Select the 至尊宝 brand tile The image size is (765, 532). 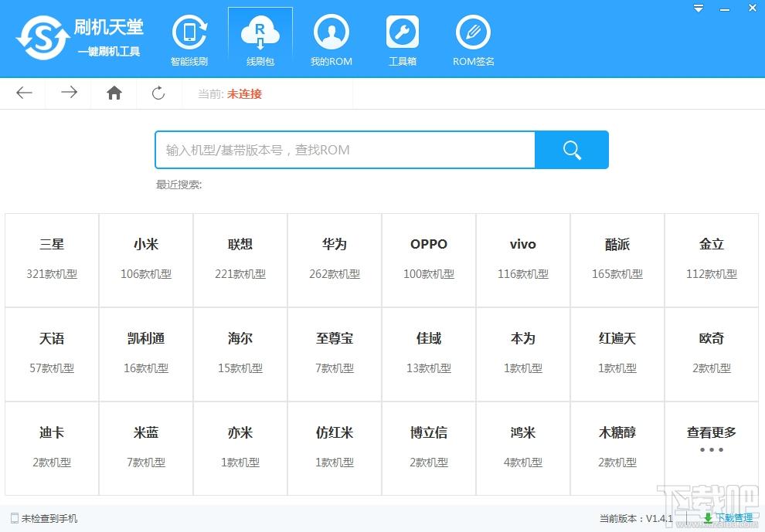click(334, 354)
